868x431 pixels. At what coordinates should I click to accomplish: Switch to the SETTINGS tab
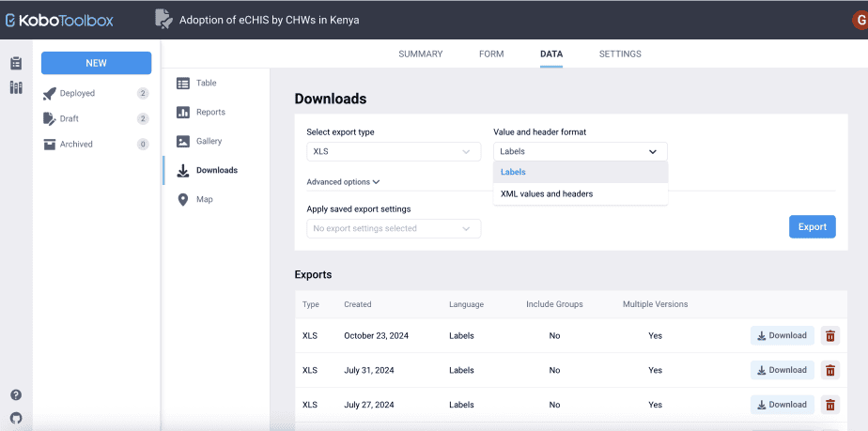coord(620,54)
